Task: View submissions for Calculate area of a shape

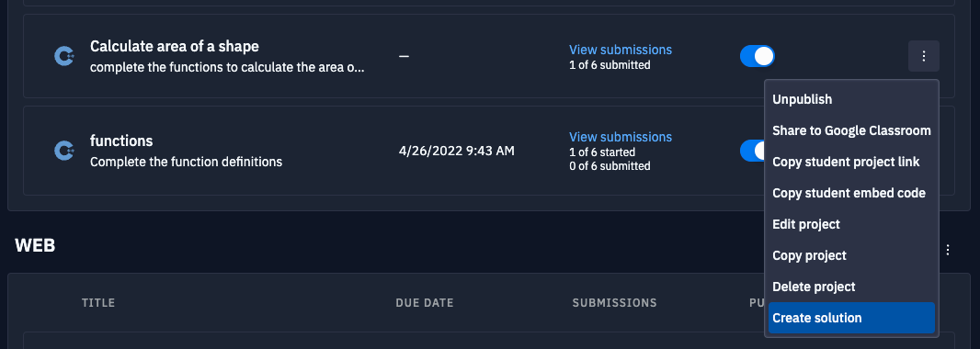Action: coord(620,50)
